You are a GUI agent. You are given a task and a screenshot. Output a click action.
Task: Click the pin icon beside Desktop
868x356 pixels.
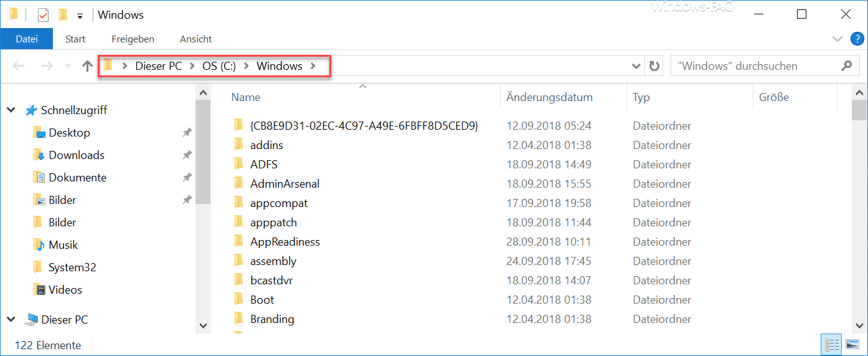tap(187, 133)
